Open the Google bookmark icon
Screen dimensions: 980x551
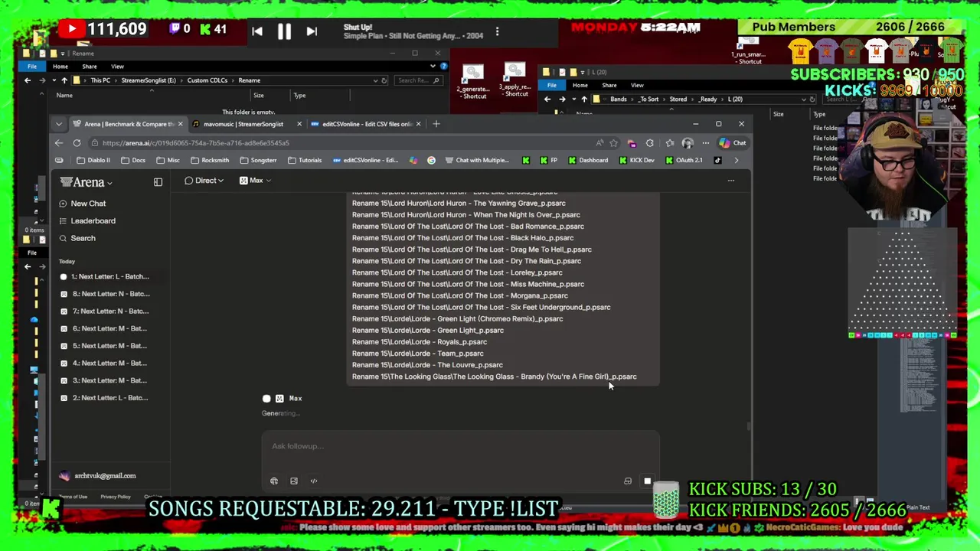[x=431, y=161]
